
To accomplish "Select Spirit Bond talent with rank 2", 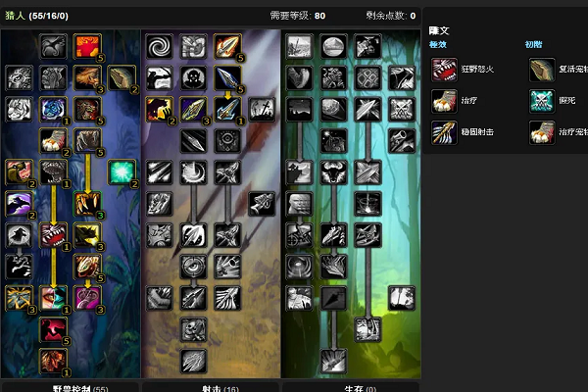I will click(20, 172).
